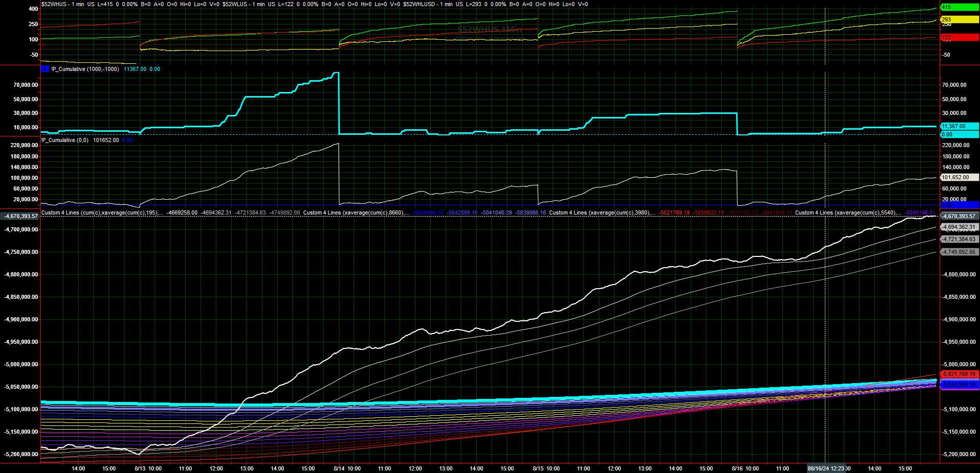This screenshot has width=980, height=473.
Task: Select the $52WLUS 1 min symbol label
Action: pos(243,4)
